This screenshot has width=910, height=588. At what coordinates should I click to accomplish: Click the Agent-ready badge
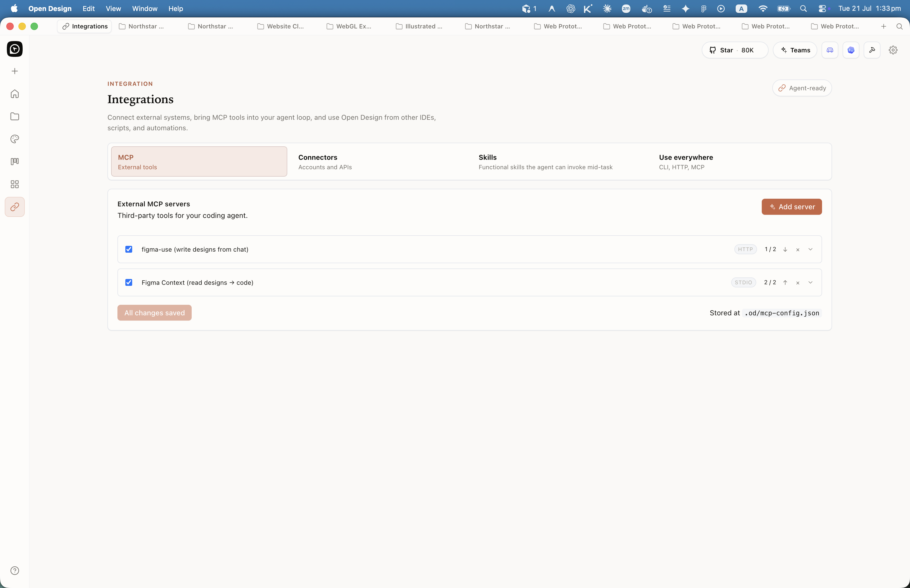[x=802, y=88]
